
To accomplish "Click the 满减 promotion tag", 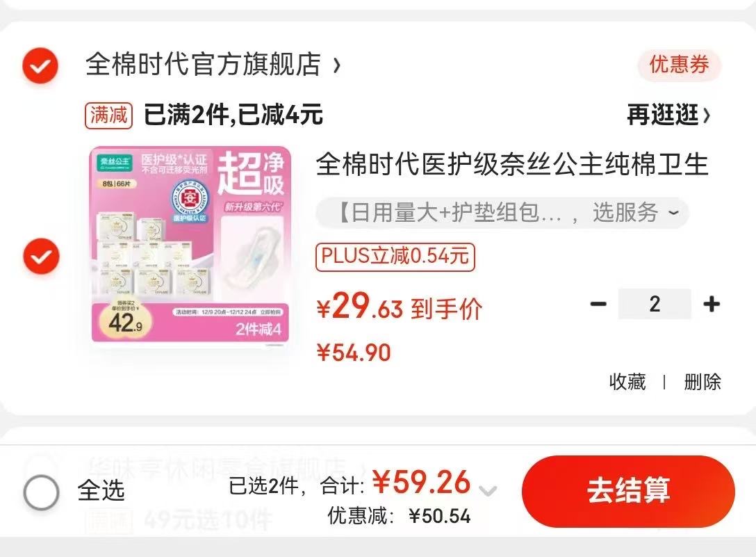I will click(108, 115).
